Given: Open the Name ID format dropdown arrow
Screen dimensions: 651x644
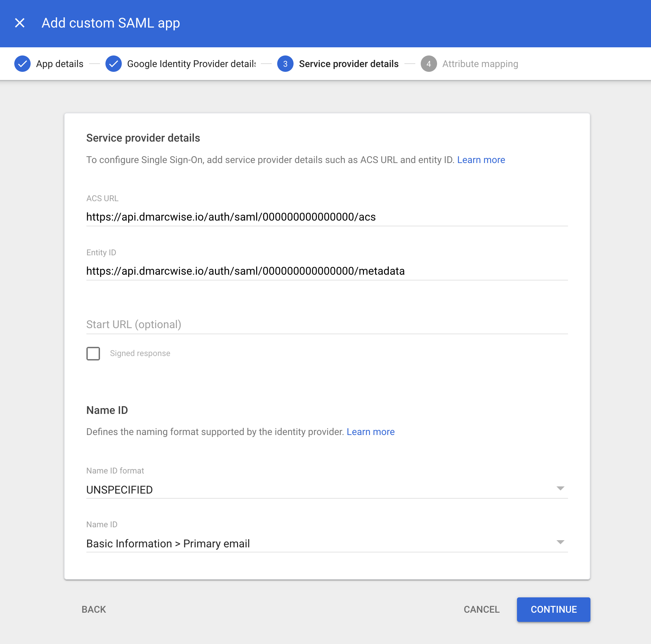Looking at the screenshot, I should click(561, 489).
